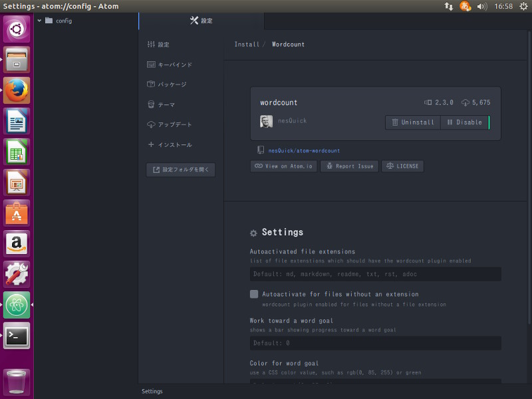Viewport: 532px width, 399px height.
Task: Click the package version 2.3.0 icon
Action: point(428,102)
